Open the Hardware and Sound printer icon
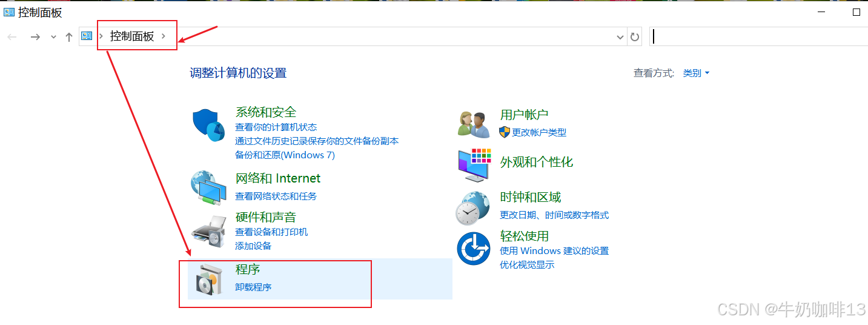This screenshot has height=325, width=868. click(209, 231)
